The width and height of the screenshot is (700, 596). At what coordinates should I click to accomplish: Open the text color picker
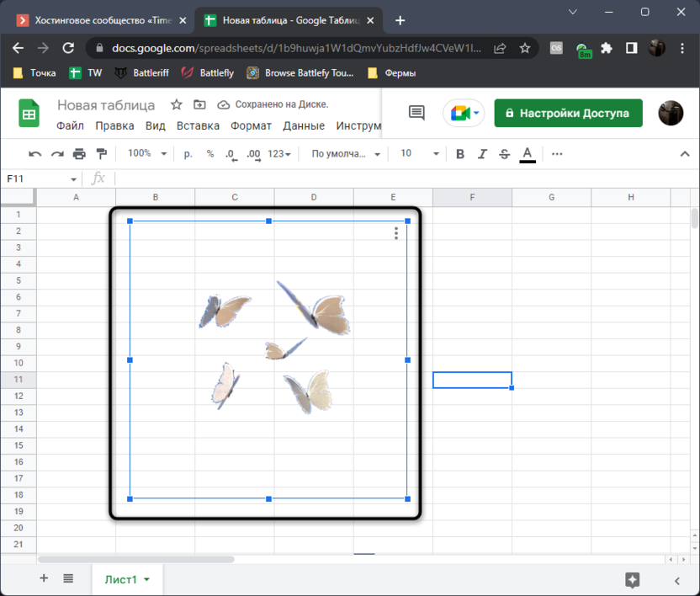528,154
